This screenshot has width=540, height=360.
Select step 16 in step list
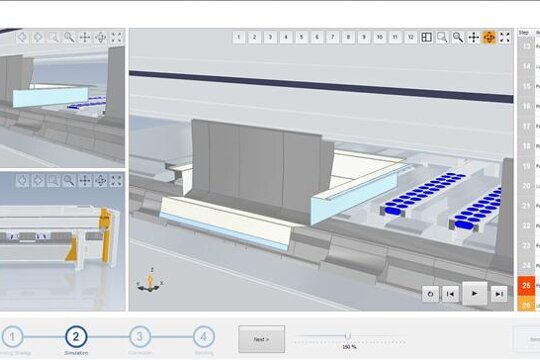[x=527, y=106]
